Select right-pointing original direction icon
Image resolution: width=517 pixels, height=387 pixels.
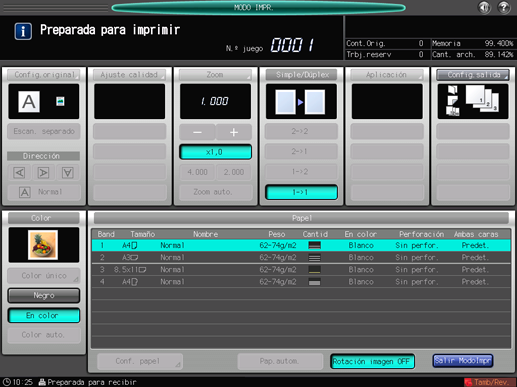point(43,173)
